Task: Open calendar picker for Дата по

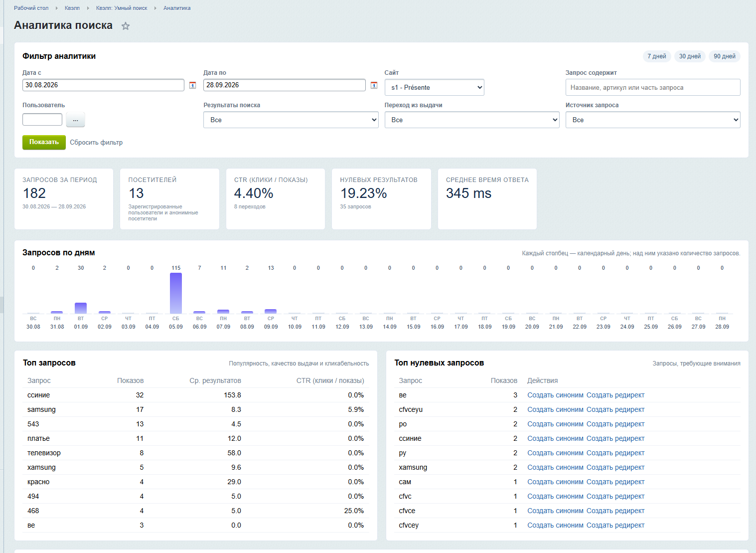Action: [x=374, y=85]
